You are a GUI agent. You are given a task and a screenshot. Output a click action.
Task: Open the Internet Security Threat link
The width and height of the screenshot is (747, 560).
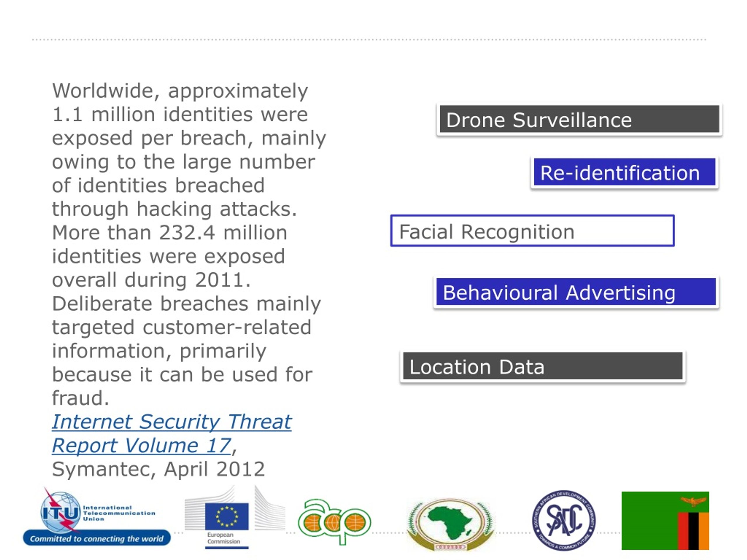click(x=172, y=421)
